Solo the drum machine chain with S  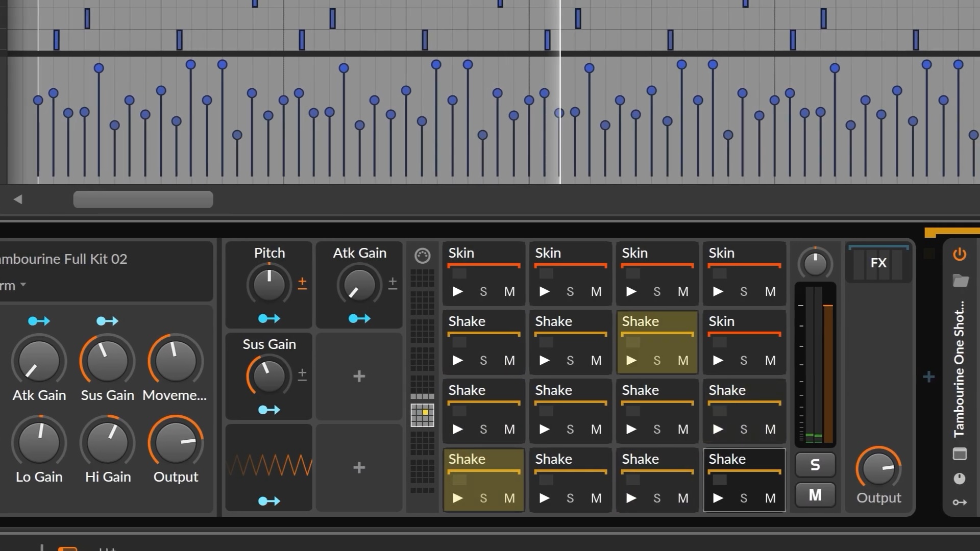(815, 465)
